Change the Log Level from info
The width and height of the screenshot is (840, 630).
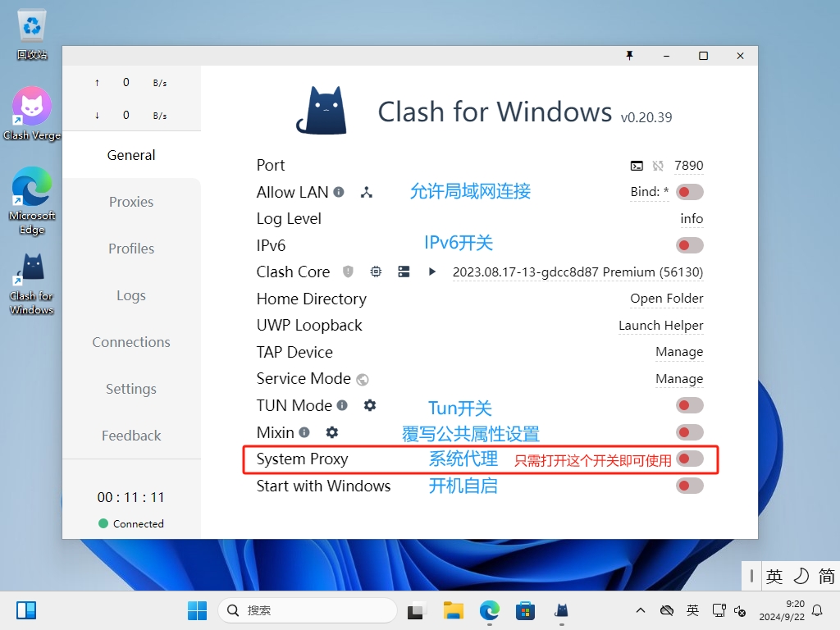pos(692,218)
